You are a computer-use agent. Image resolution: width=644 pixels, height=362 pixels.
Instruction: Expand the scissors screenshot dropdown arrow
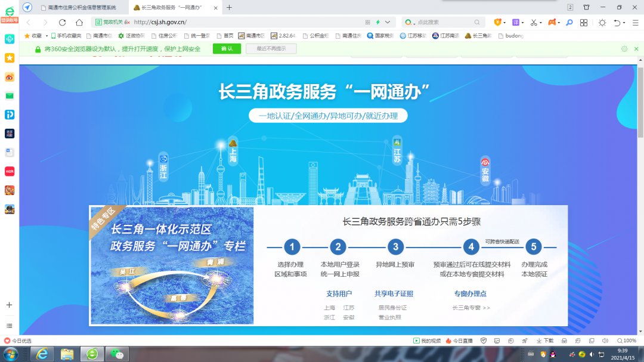[540, 23]
